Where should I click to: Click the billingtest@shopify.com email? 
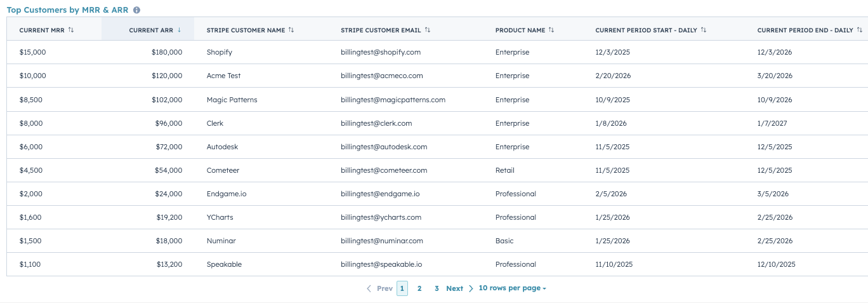tap(381, 52)
